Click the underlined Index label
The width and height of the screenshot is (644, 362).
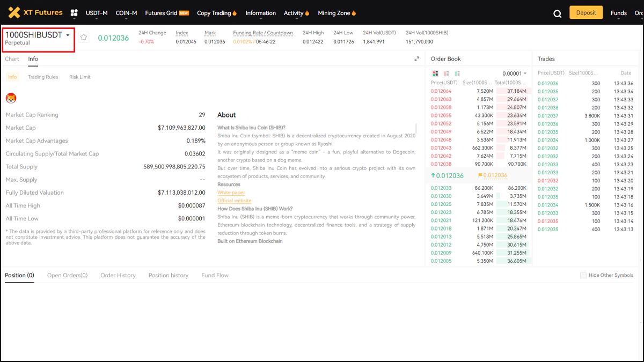(182, 33)
